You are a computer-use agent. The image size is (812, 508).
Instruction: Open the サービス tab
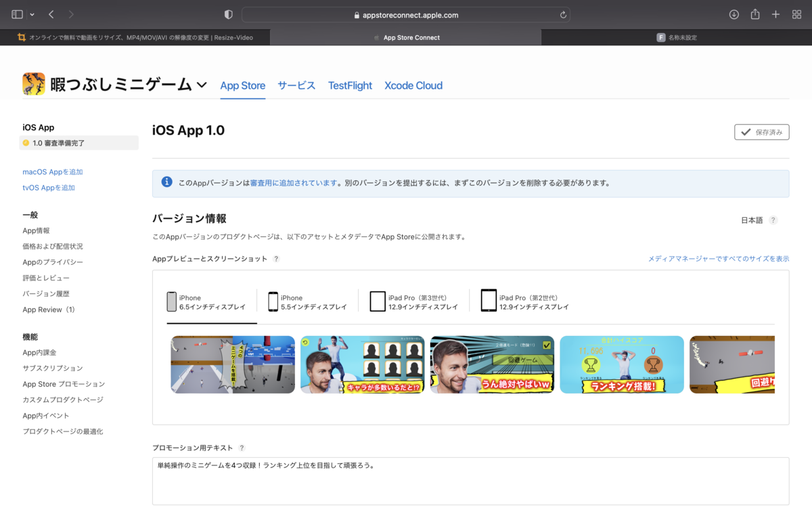(x=296, y=85)
